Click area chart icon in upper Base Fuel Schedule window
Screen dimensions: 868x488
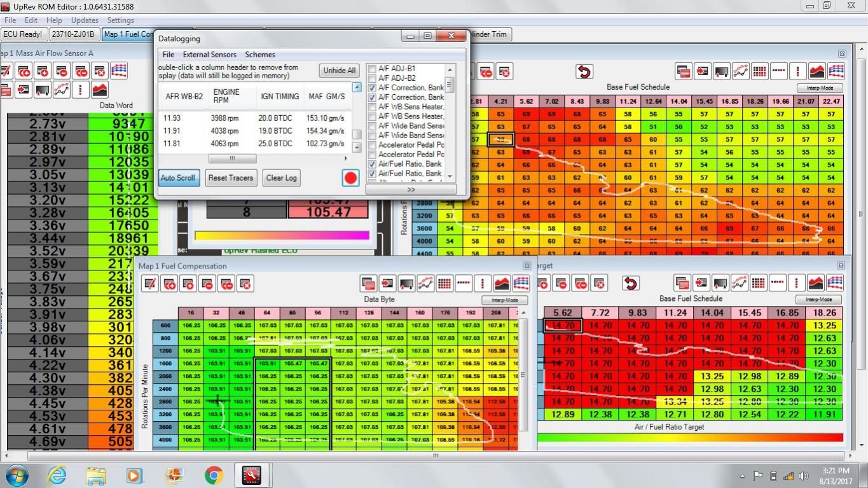pos(817,72)
